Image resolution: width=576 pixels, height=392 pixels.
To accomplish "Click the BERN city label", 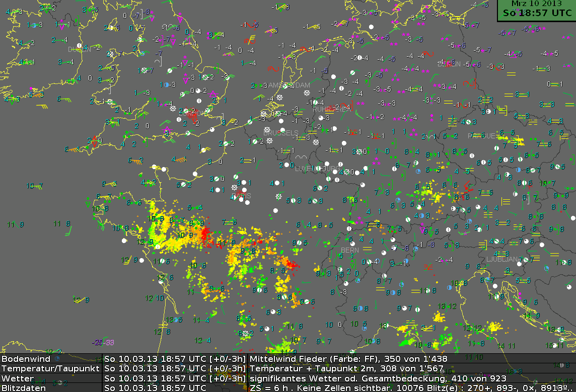I will 350,250.
